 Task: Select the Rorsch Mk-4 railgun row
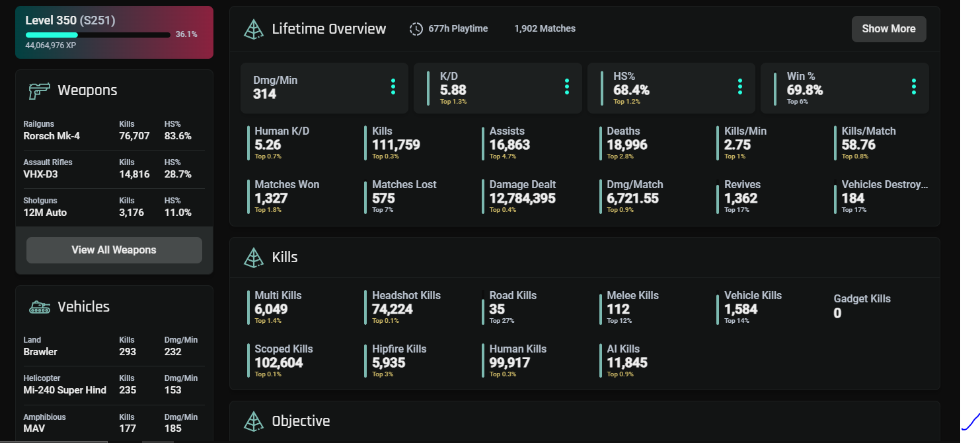tap(114, 131)
